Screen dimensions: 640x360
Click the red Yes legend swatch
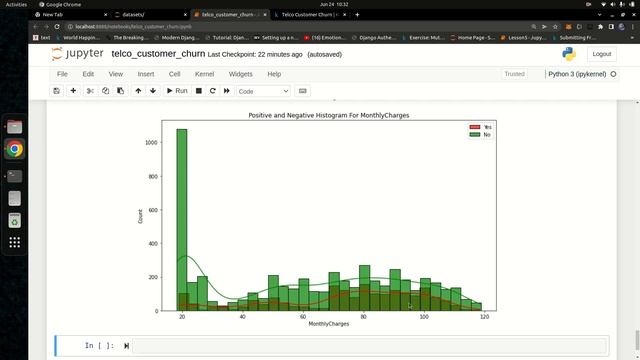point(475,127)
